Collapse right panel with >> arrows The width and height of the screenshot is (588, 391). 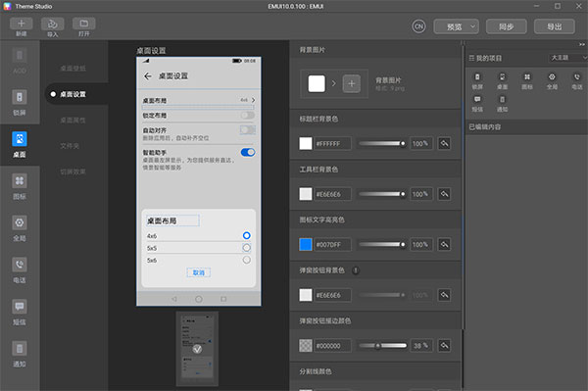point(582,45)
